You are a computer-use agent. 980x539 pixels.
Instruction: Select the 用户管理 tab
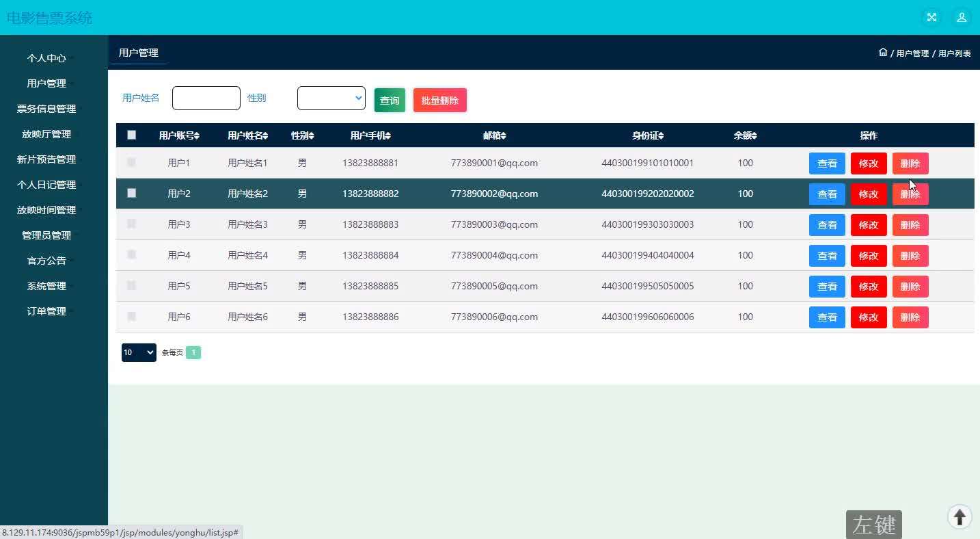(138, 53)
